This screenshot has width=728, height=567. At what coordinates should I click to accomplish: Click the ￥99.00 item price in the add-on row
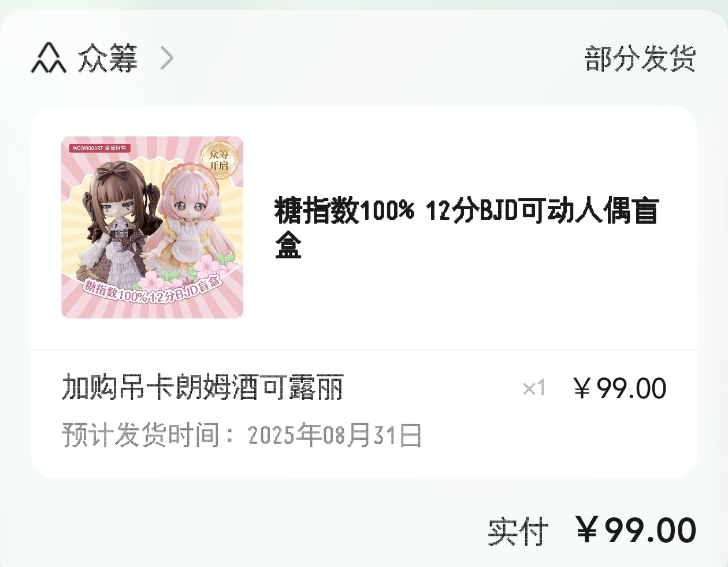(619, 388)
